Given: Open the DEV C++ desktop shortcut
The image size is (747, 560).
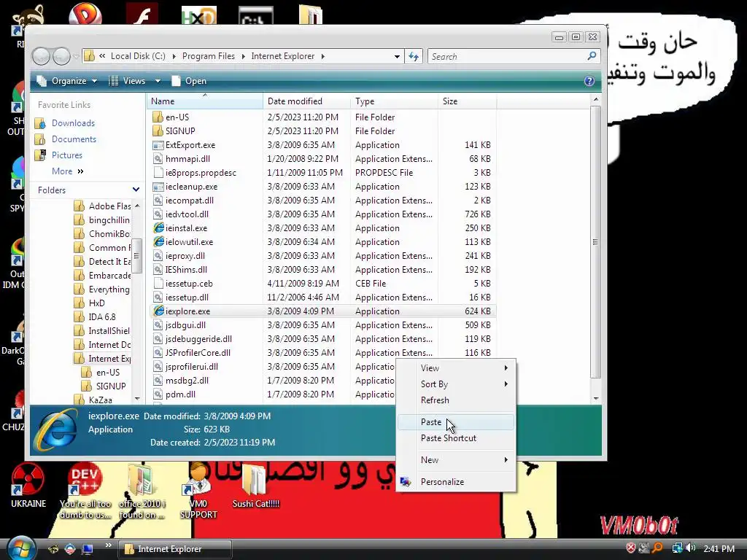Looking at the screenshot, I should pos(85,479).
